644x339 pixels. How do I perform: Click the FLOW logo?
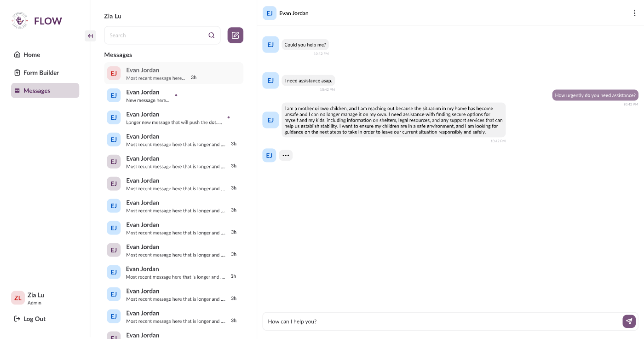(x=37, y=21)
